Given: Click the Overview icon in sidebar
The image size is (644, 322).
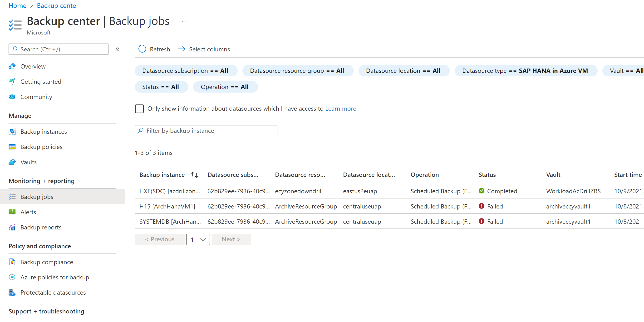Looking at the screenshot, I should [12, 66].
